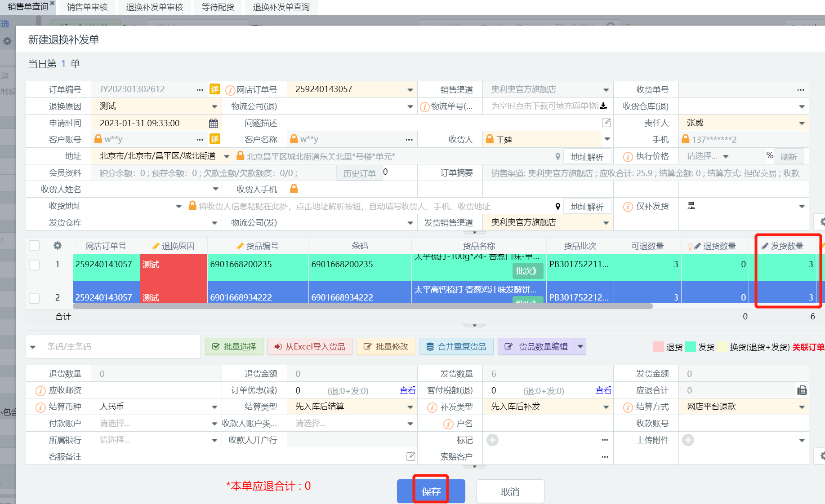Click the lock icon beside 手机 number
Screen dimensions: 825x504
point(686,139)
